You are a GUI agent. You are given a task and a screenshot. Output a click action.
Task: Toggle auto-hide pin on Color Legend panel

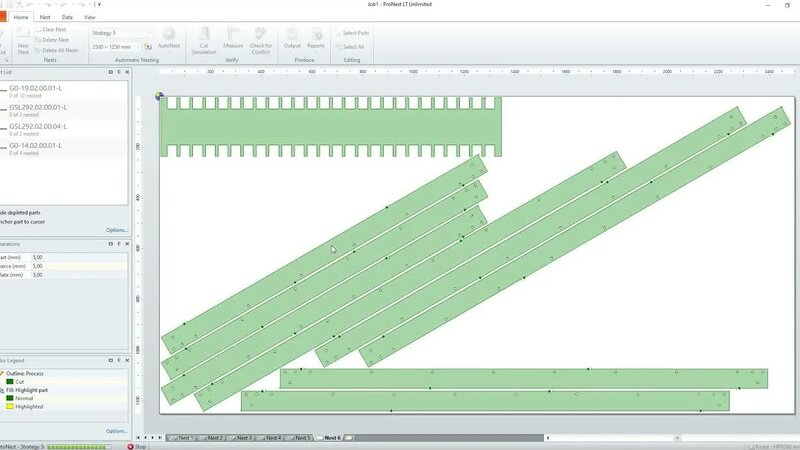pos(119,361)
